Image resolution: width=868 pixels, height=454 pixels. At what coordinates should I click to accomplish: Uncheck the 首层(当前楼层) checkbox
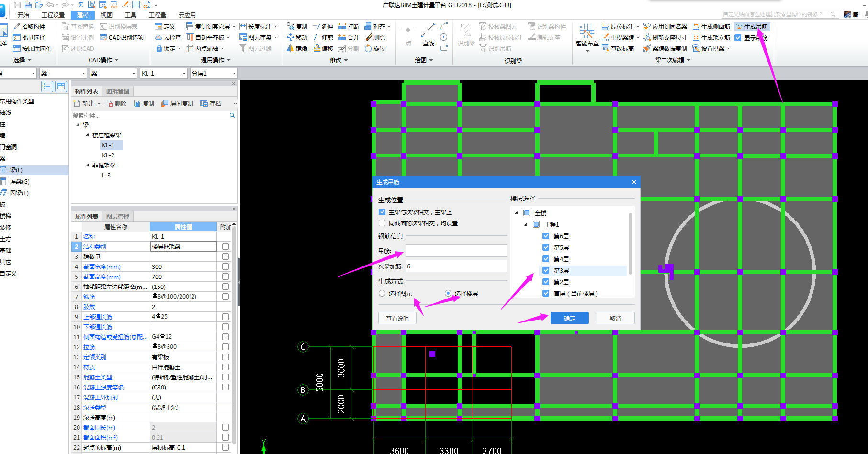coord(546,293)
